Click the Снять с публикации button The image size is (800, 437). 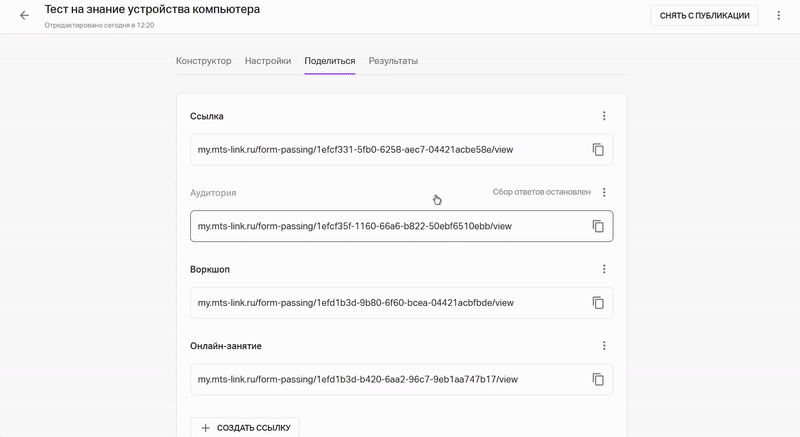(704, 16)
